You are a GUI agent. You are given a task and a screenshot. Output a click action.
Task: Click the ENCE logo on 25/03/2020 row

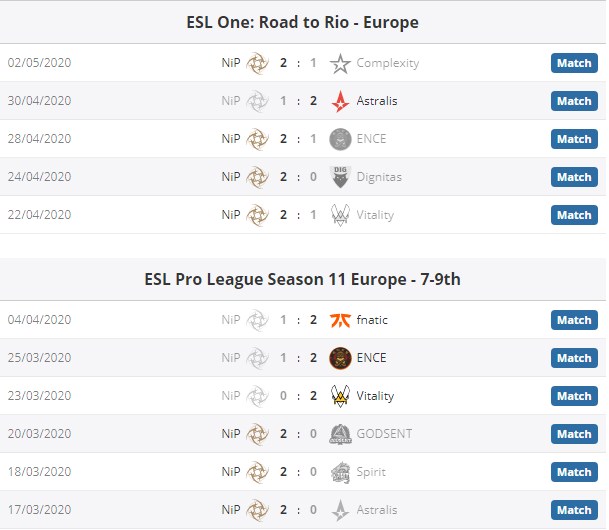pyautogui.click(x=340, y=358)
